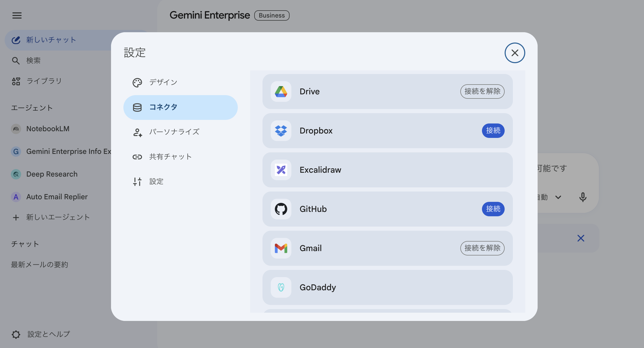Click the settings and help gear icon
The height and width of the screenshot is (348, 644).
16,334
